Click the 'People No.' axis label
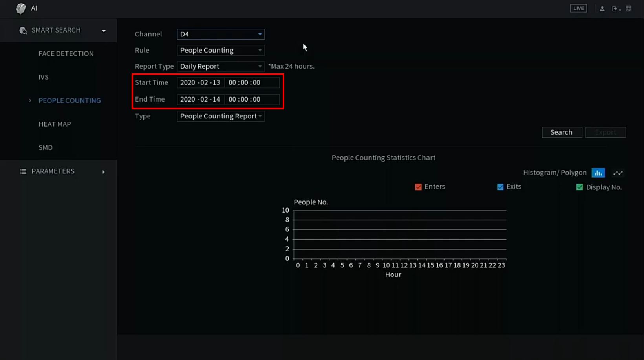Image resolution: width=644 pixels, height=360 pixels. click(x=311, y=202)
